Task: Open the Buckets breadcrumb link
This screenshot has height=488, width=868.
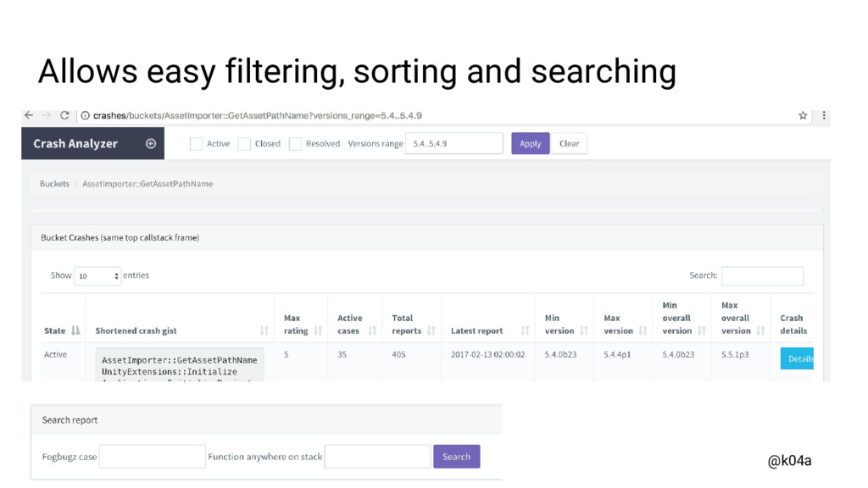Action: (x=54, y=184)
